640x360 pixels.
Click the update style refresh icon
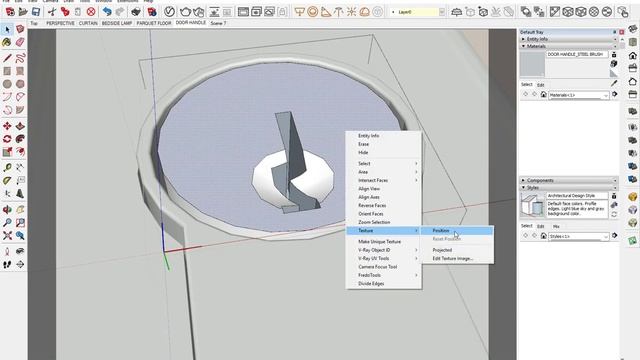point(614,214)
